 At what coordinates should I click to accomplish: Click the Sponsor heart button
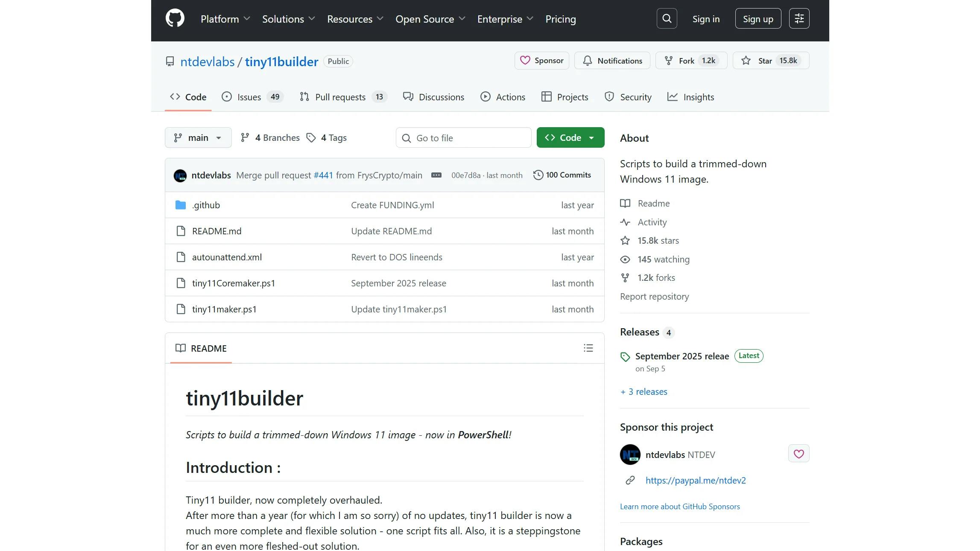541,61
